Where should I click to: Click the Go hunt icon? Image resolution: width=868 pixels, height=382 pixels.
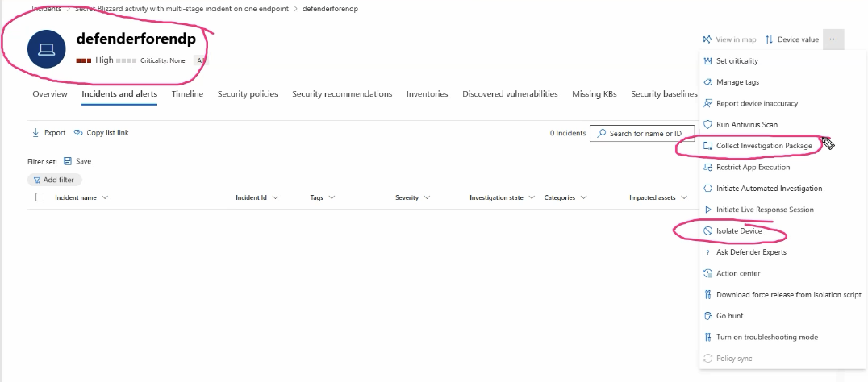tap(707, 316)
